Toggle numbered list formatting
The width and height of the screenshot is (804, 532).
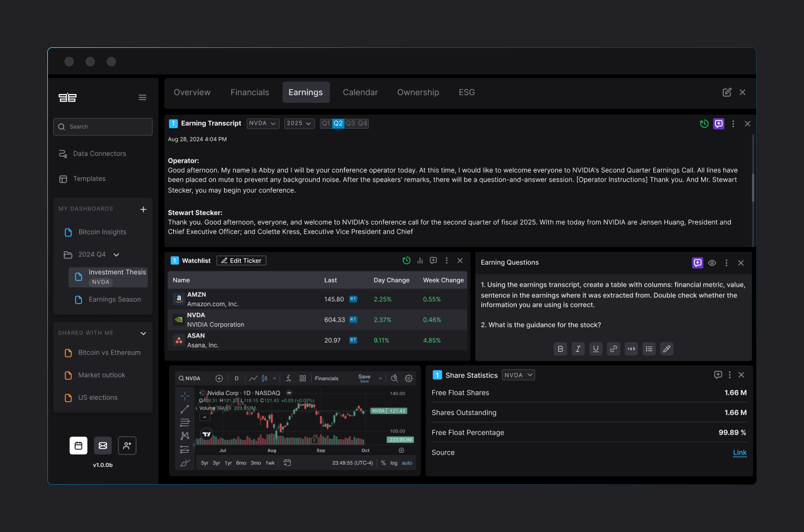[x=631, y=349]
